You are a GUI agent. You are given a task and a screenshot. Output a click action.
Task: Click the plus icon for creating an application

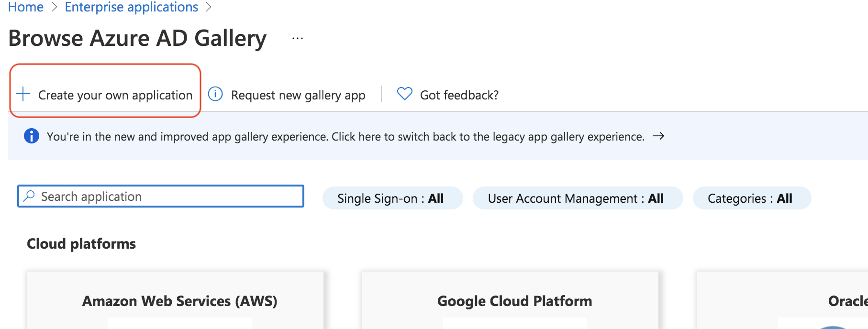tap(23, 94)
